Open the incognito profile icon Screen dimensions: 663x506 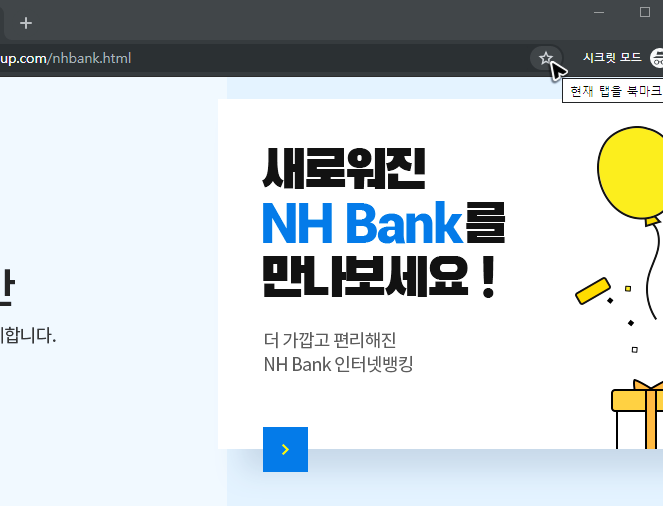(657, 58)
